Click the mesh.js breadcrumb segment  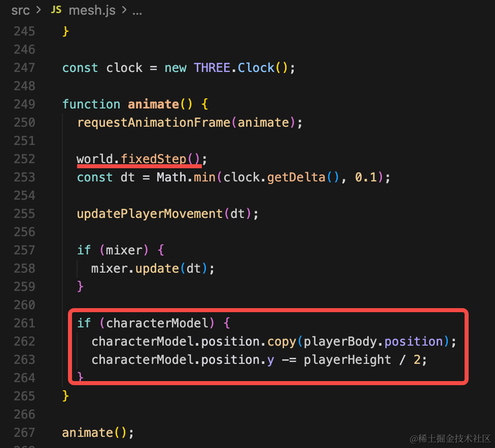[x=92, y=11]
